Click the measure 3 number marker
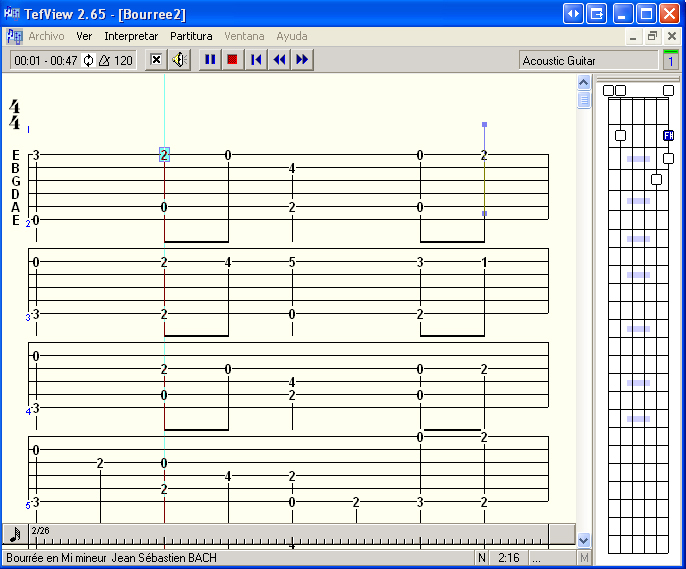The height and width of the screenshot is (569, 686). pyautogui.click(x=28, y=318)
